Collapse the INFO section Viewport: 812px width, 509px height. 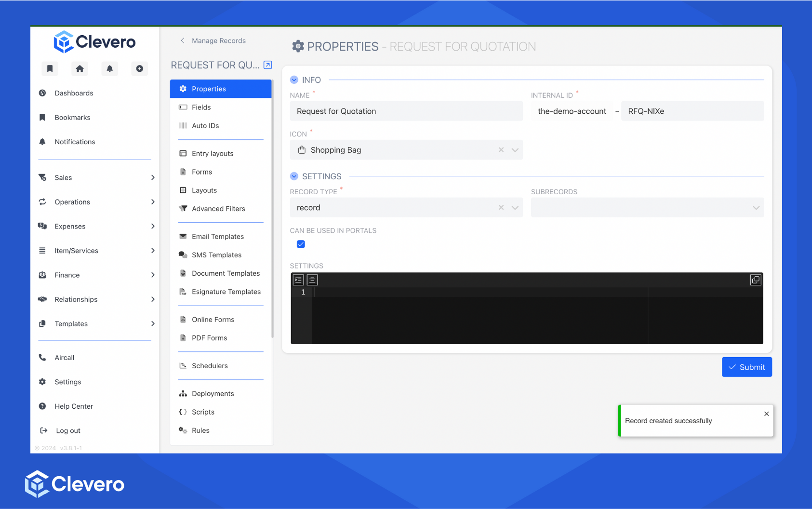[x=294, y=80]
